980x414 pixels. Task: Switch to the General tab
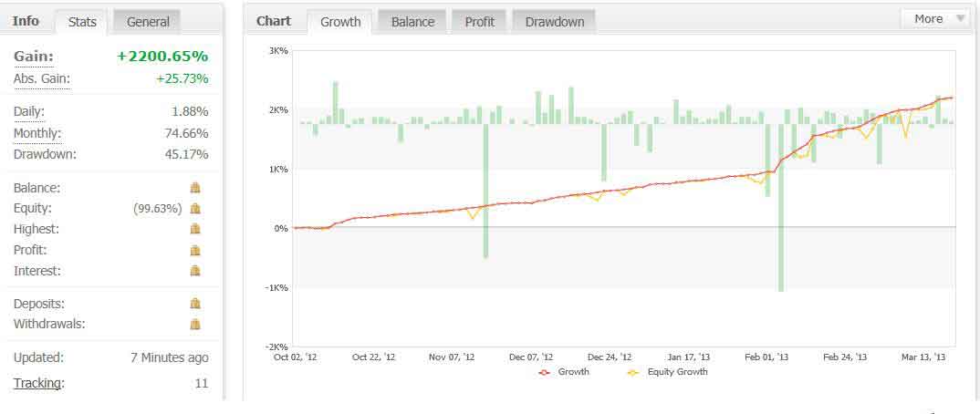pos(148,22)
